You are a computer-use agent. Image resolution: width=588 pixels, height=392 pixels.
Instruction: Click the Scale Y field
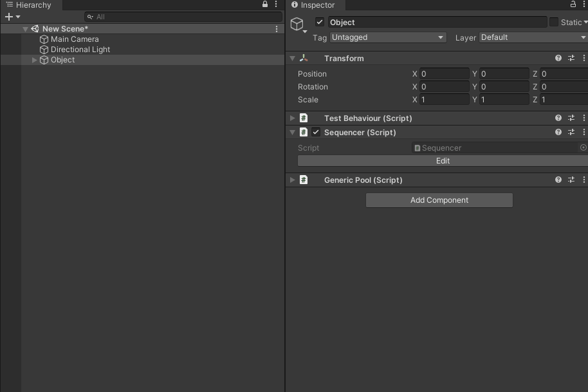click(x=504, y=100)
